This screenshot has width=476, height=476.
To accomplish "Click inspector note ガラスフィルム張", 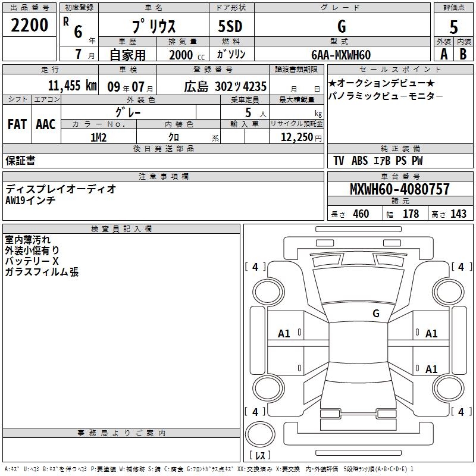I will point(42,272).
